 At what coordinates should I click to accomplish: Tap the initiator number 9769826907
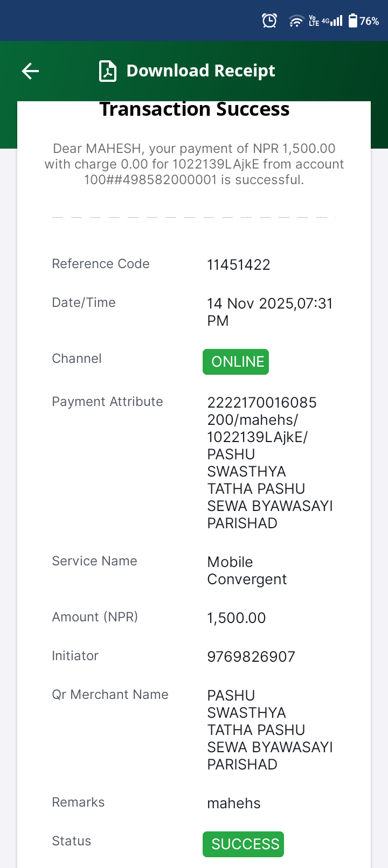click(251, 657)
